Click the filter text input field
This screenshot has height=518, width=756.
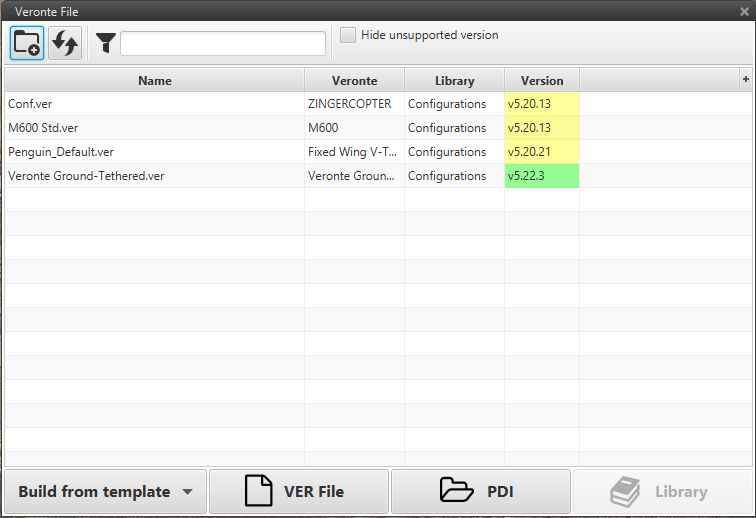click(223, 43)
